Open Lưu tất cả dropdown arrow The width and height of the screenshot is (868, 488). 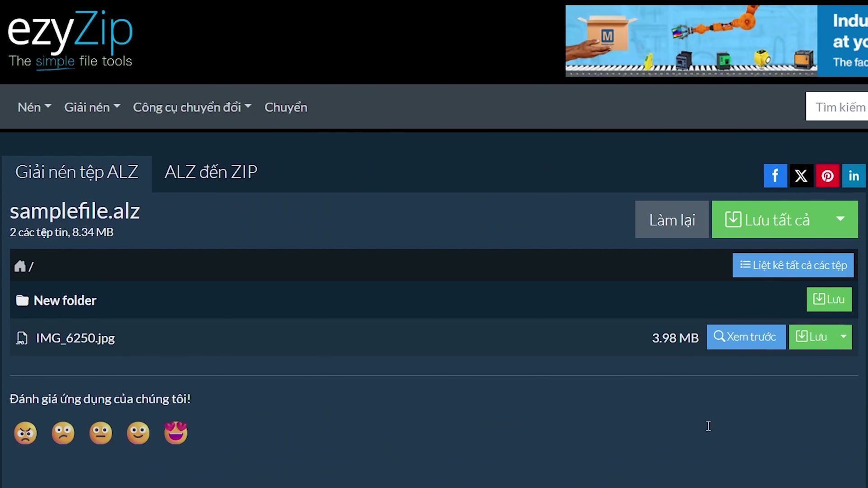pos(840,219)
